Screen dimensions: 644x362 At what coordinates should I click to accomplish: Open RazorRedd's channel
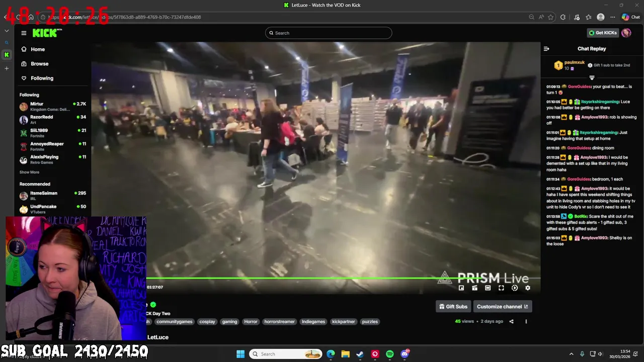tap(53, 120)
